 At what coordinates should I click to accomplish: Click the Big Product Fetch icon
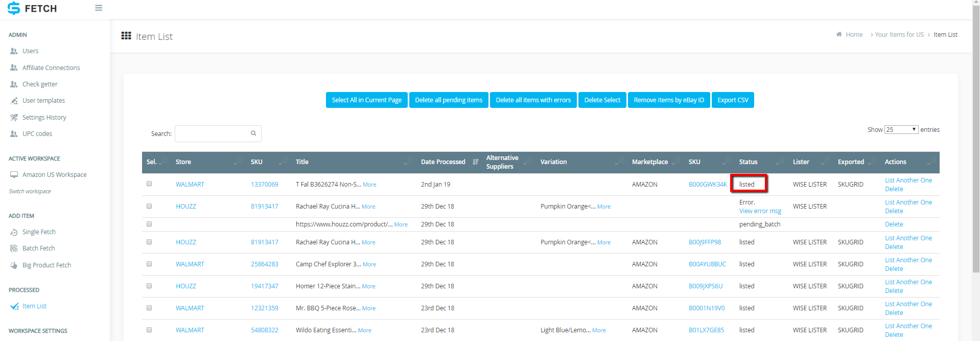(14, 265)
